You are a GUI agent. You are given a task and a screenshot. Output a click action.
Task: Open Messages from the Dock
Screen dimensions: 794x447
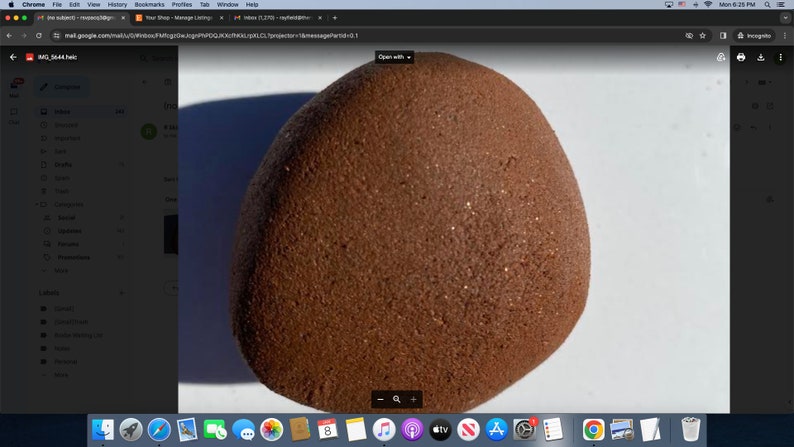coord(244,430)
